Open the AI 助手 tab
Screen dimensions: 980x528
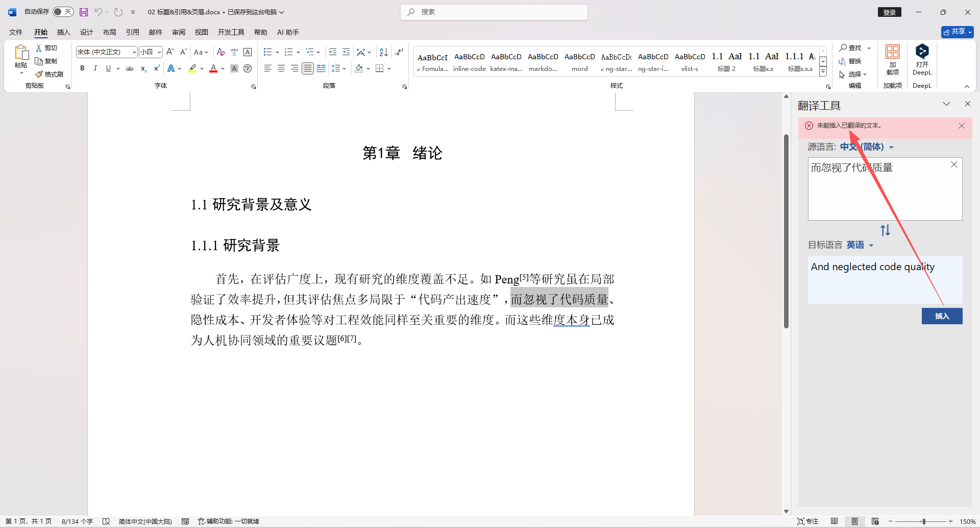point(288,32)
